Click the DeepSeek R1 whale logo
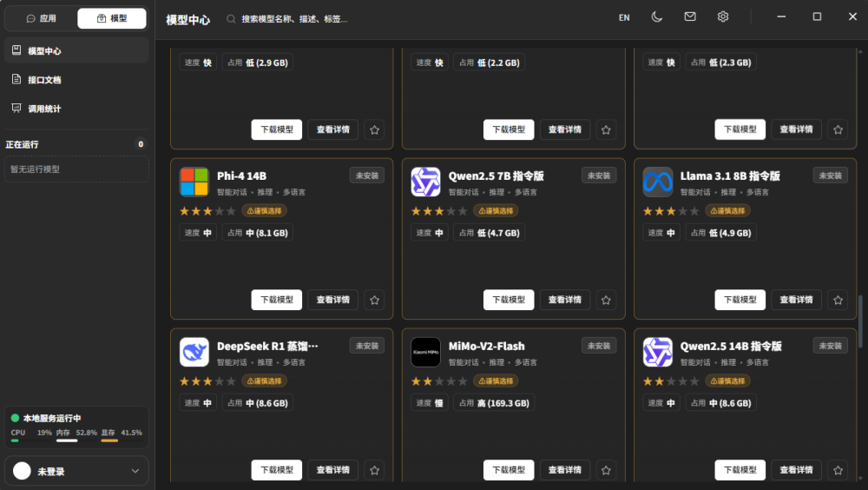This screenshot has width=868, height=490. [194, 352]
